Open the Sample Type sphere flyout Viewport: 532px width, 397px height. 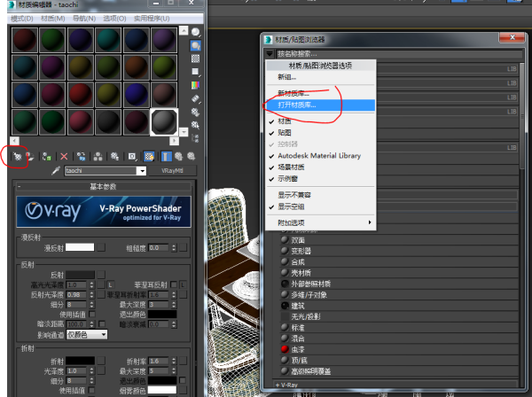[195, 32]
